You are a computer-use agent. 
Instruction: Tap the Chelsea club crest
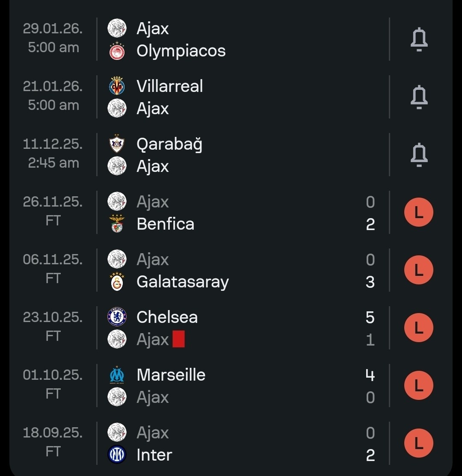(x=117, y=317)
